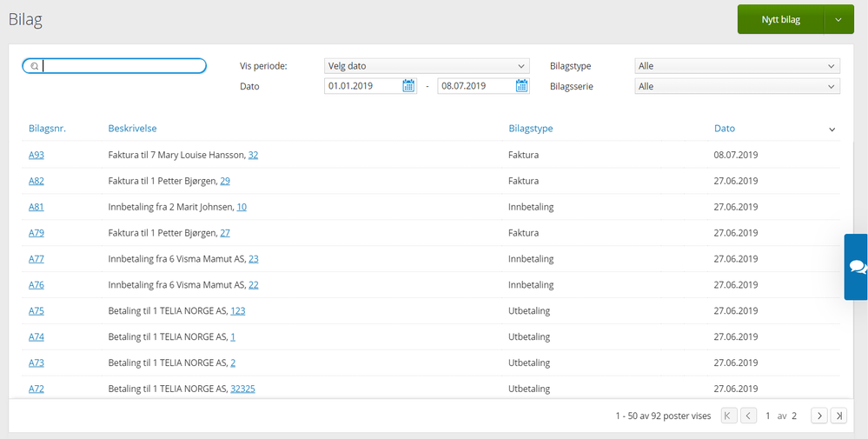The height and width of the screenshot is (439, 868).
Task: Toggle the Dato sort arrow
Action: [x=832, y=130]
